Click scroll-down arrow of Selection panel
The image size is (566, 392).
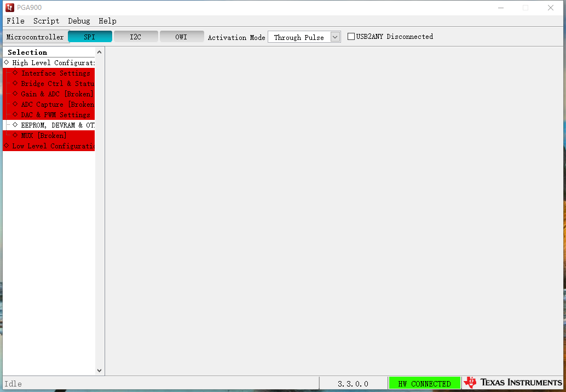[x=99, y=371]
